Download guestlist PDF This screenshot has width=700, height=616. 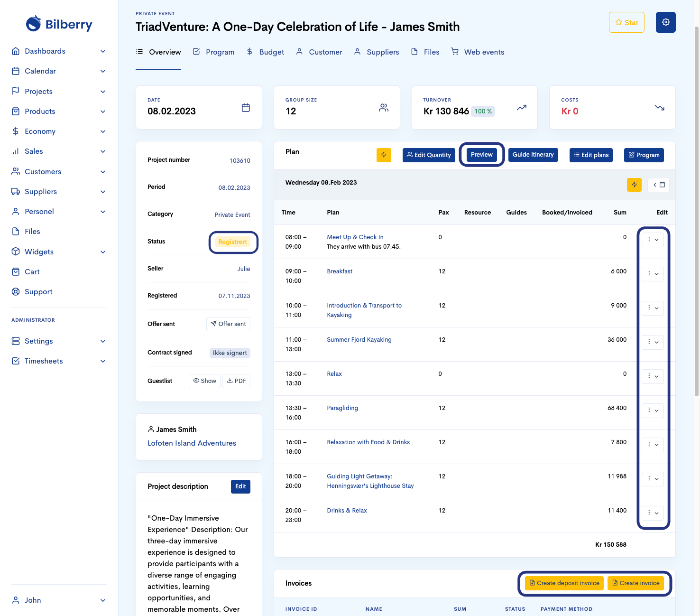(237, 381)
